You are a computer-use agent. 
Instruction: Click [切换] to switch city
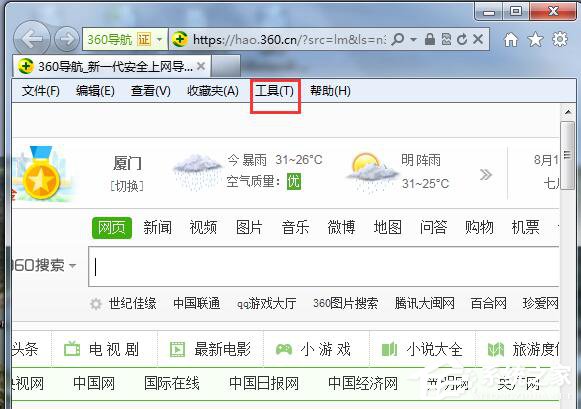127,186
